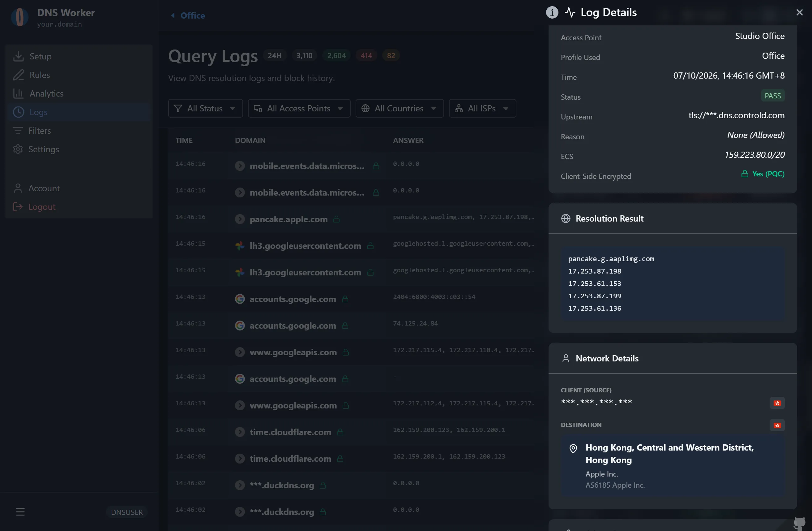812x531 pixels.
Task: Open Settings from the sidebar
Action: 79,149
